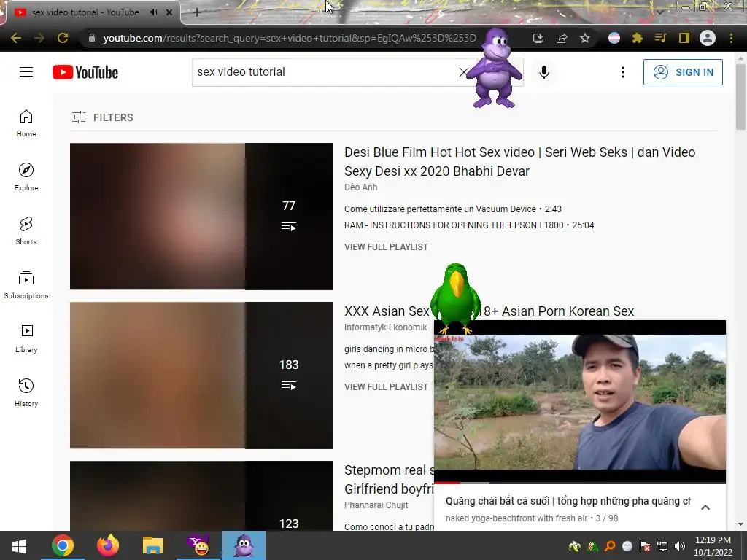747x560 pixels.
Task: Click the install app icon in address bar
Action: coord(538,38)
